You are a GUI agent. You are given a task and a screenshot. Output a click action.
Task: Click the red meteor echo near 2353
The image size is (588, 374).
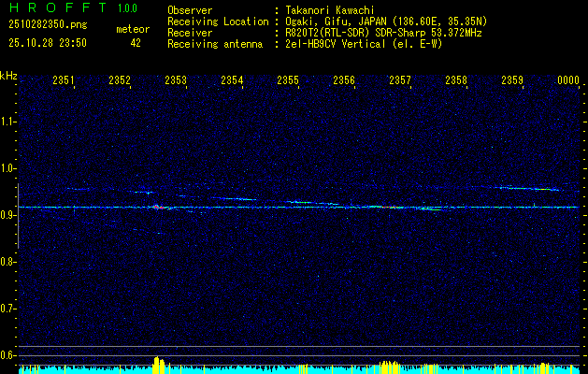(157, 207)
